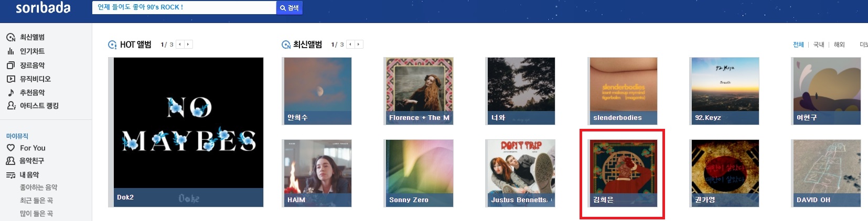Screen dimensions: 868x221
Task: Go to next HOT 앨범 page
Action: click(x=188, y=45)
